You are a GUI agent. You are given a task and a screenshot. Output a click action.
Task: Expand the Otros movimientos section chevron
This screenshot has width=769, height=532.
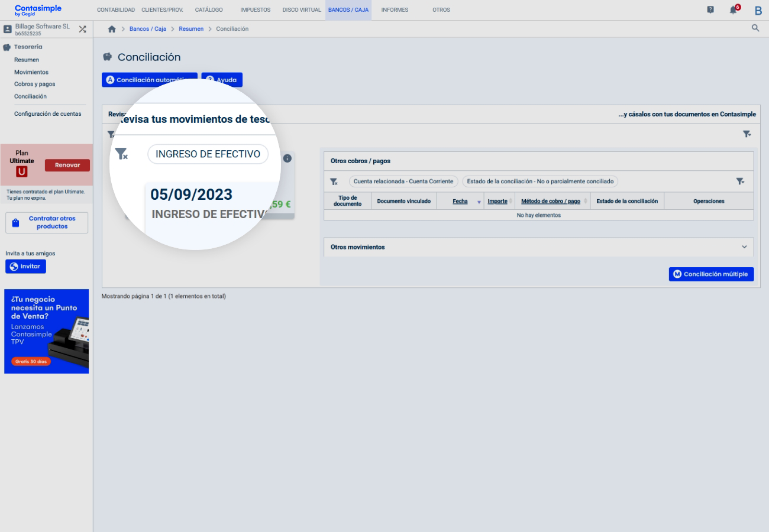744,247
